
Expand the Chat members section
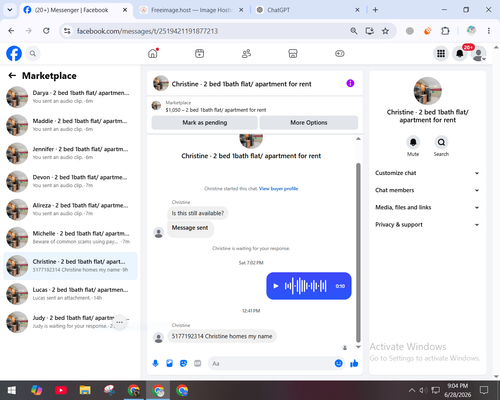pos(427,190)
